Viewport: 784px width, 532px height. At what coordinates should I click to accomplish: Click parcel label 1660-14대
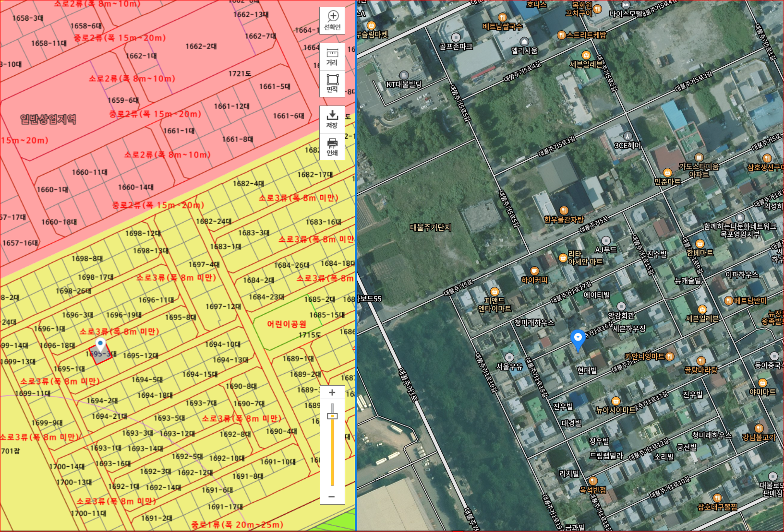pos(136,187)
